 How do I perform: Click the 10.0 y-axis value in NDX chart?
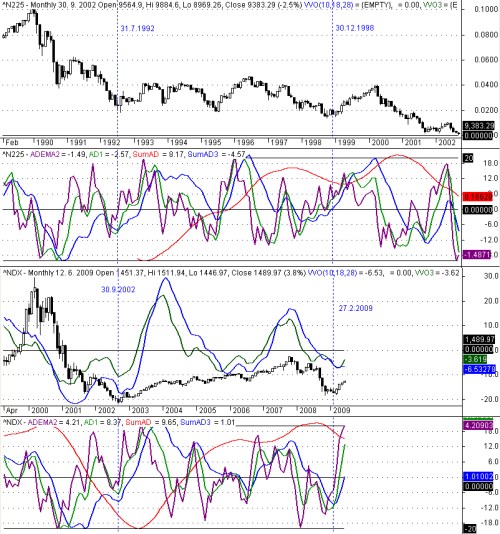[x=491, y=325]
